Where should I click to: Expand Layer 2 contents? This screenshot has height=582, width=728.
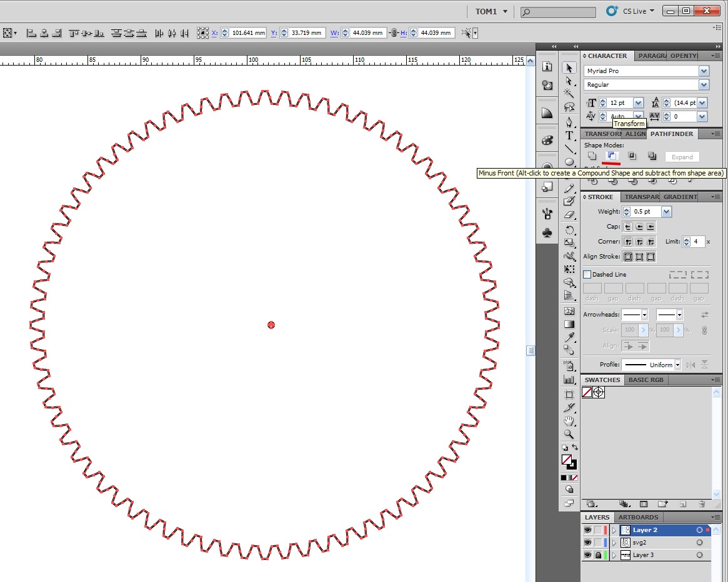(x=614, y=530)
